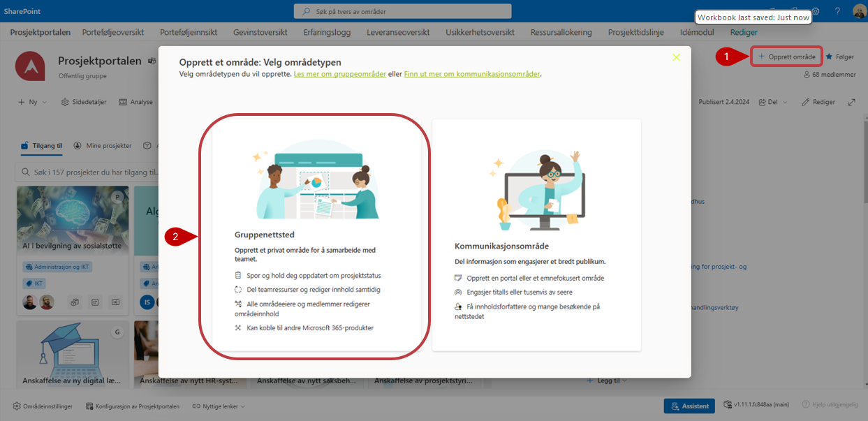Choose the Kommunikasjonsområde site type card
This screenshot has width=868, height=421.
coord(536,235)
